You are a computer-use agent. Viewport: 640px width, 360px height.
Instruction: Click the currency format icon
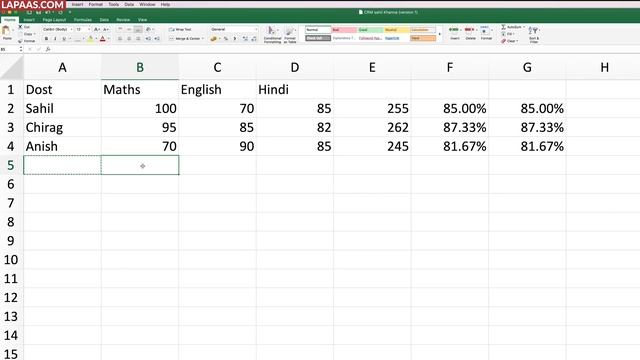point(213,39)
